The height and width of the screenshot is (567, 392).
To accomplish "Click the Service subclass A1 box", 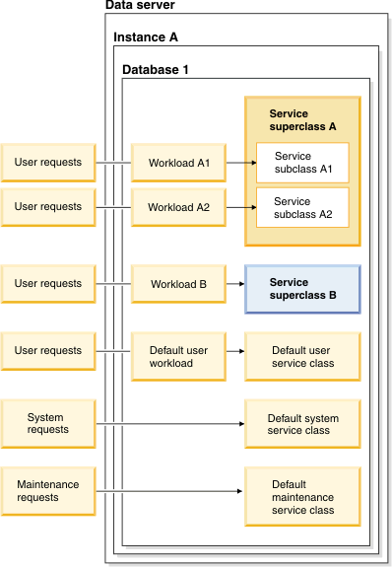I will pos(302,163).
